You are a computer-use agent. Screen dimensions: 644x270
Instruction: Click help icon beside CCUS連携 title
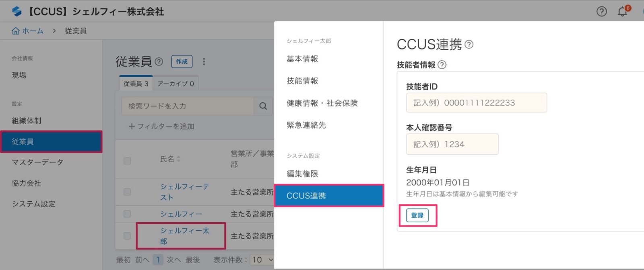tap(469, 44)
